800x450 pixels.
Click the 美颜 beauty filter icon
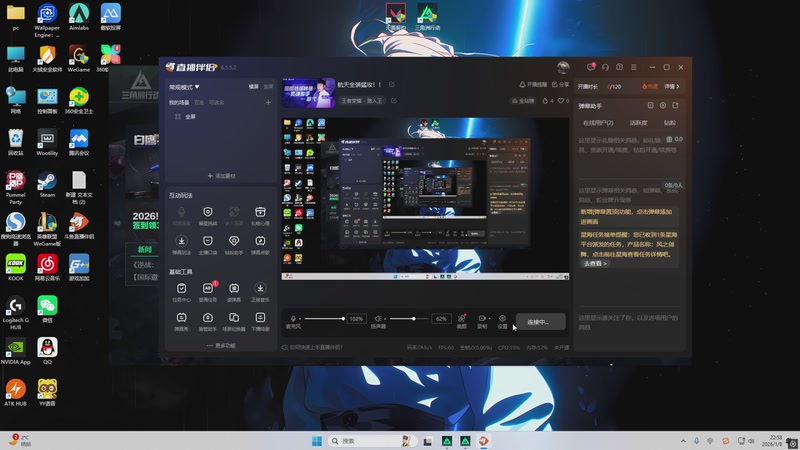[x=462, y=321]
